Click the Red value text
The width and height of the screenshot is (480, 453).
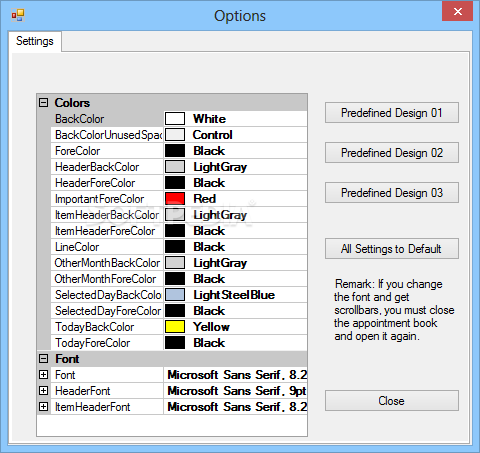point(205,199)
